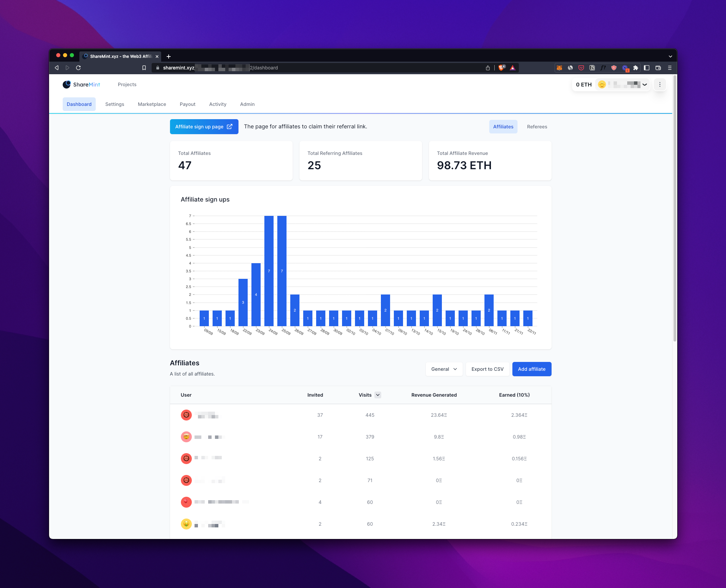726x588 pixels.
Task: Click the Add affiliate button
Action: tap(531, 369)
